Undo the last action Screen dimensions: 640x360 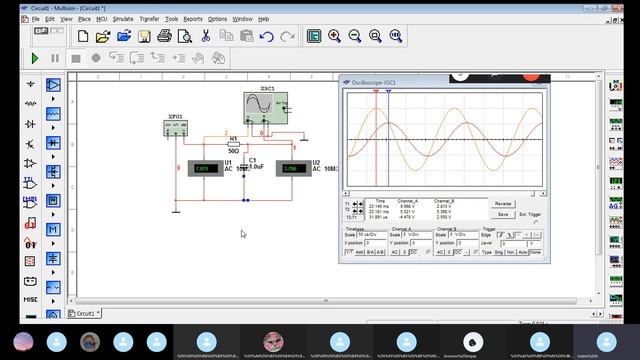point(267,36)
